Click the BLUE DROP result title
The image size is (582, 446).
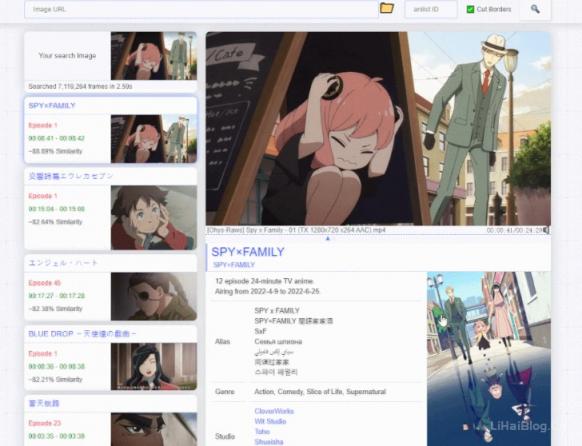(82, 334)
